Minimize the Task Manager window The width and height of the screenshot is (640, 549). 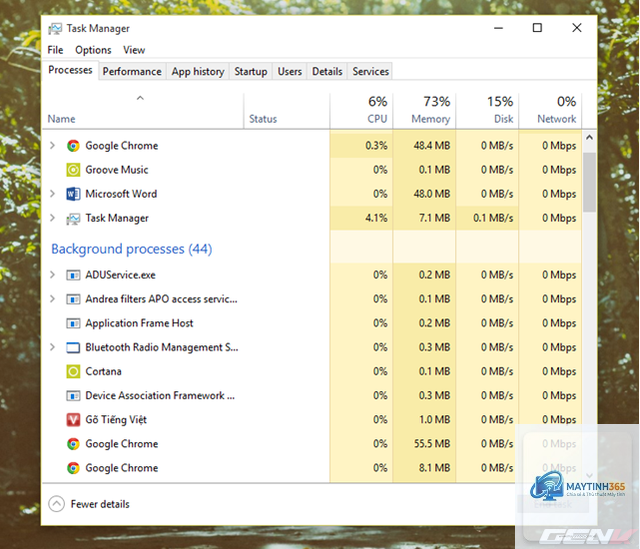[x=498, y=28]
